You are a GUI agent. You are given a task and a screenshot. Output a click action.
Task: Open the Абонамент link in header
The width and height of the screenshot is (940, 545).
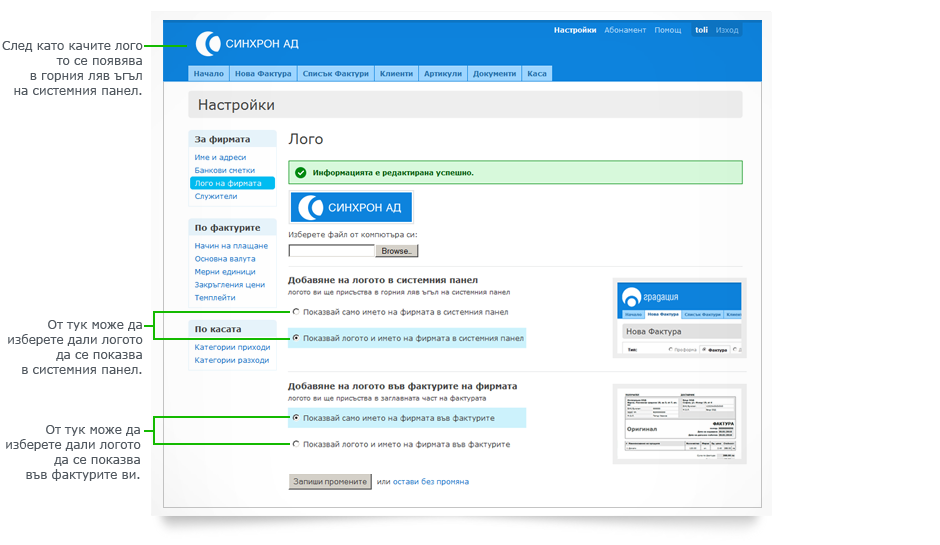625,30
